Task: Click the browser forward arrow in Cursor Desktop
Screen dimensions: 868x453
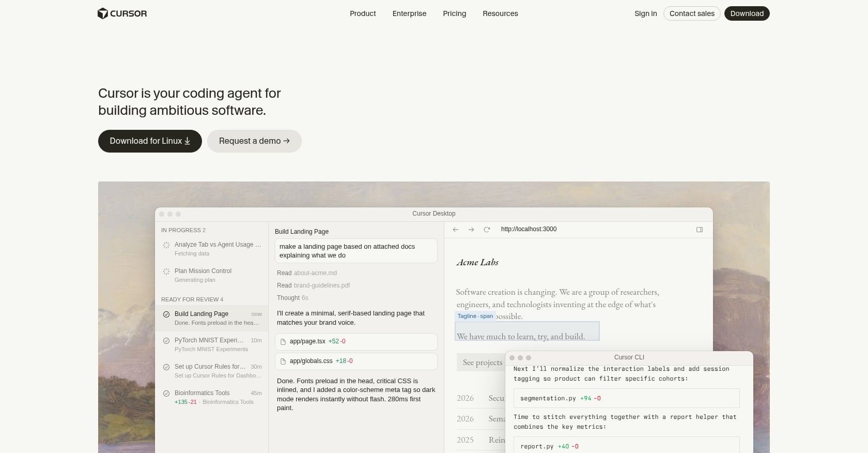Action: point(471,230)
